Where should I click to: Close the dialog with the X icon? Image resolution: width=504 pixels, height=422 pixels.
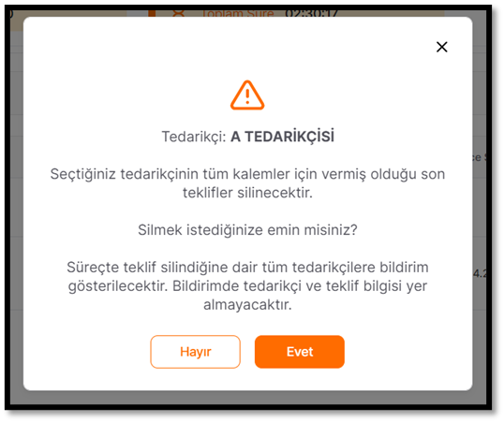442,47
